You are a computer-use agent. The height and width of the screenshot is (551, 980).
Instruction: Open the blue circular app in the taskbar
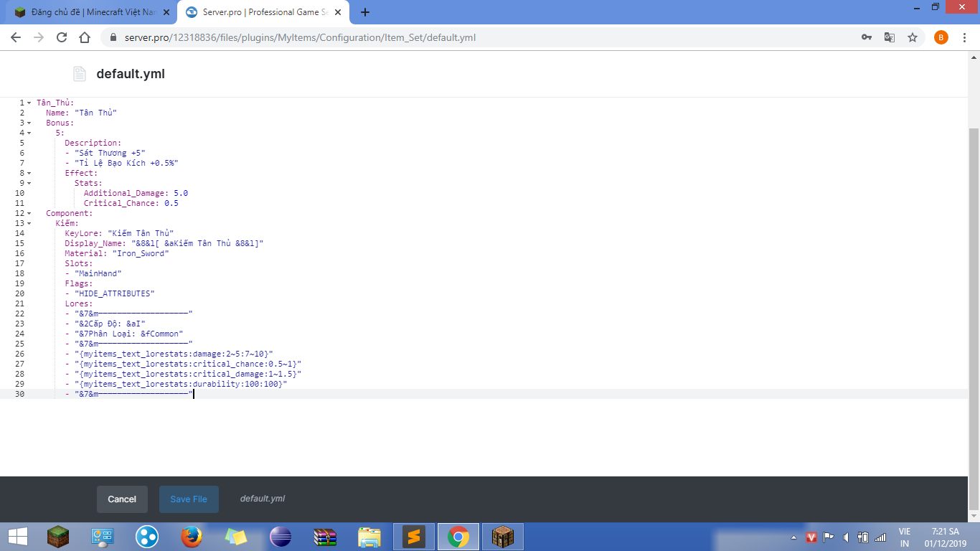click(147, 537)
